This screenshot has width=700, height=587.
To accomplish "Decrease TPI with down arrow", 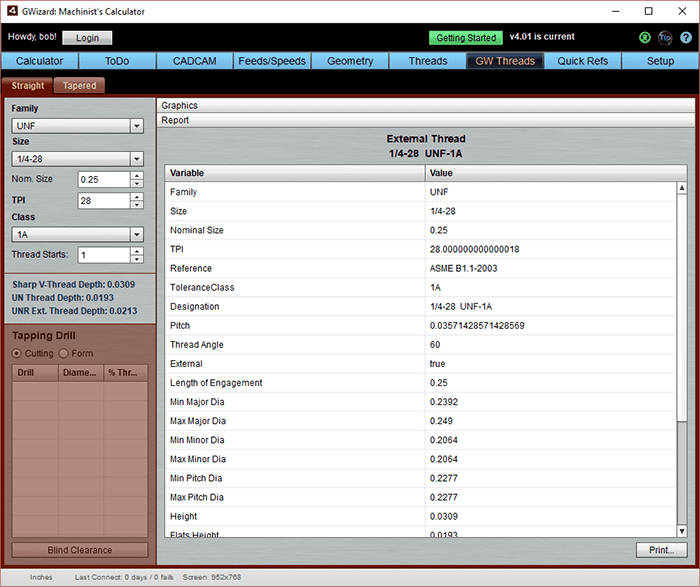I will (x=137, y=205).
